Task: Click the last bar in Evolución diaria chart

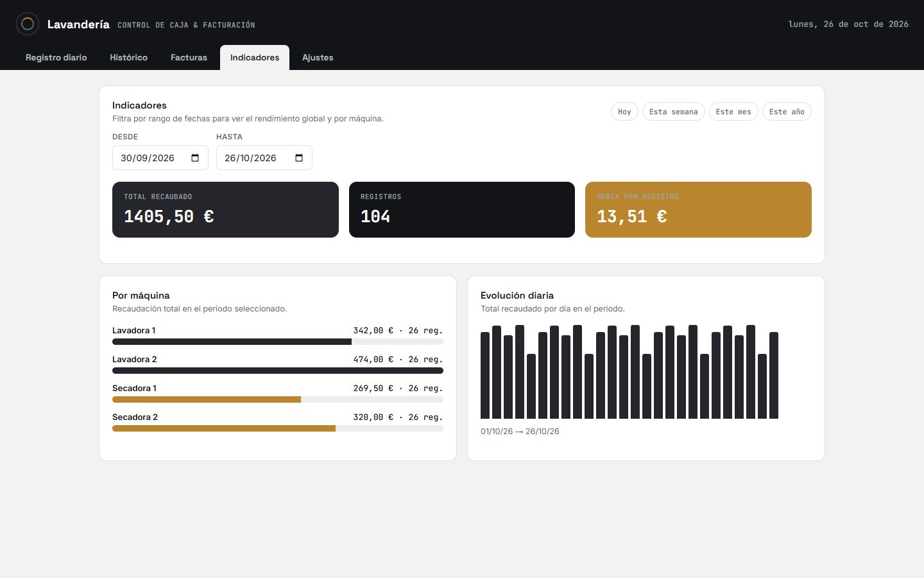Action: (774, 375)
